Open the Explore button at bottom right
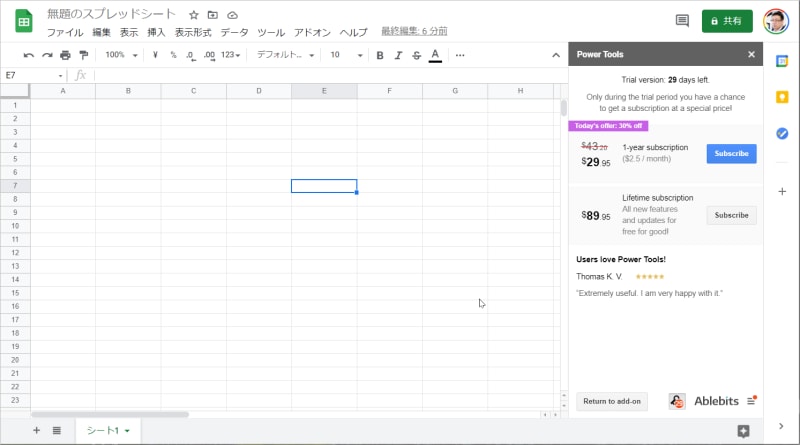 pyautogui.click(x=743, y=431)
